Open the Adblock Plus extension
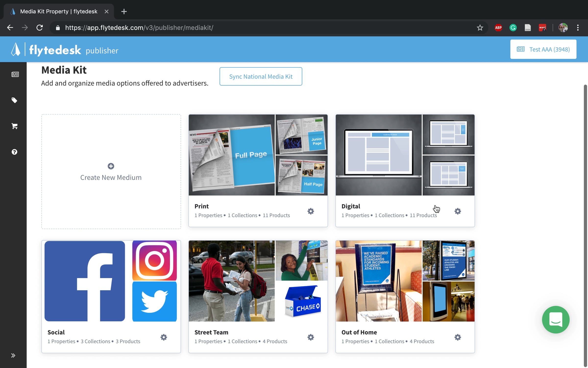Image resolution: width=588 pixels, height=368 pixels. pos(498,28)
